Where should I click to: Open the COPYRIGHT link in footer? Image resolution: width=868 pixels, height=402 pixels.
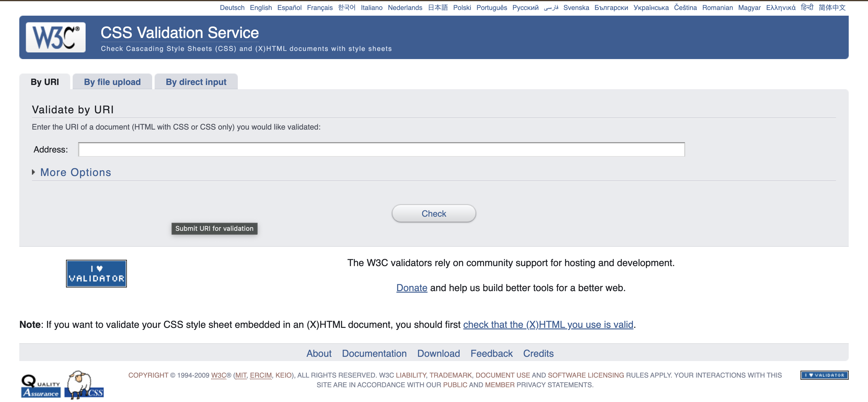[148, 375]
